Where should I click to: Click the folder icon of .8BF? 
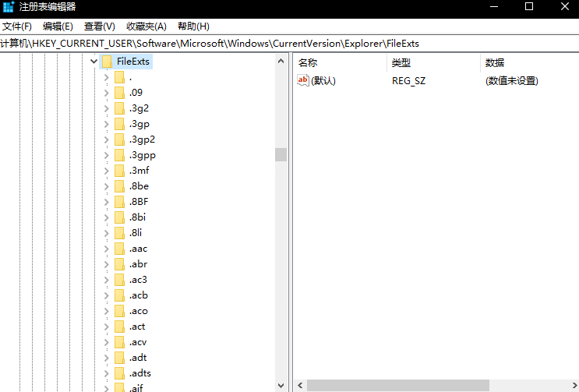pos(120,202)
